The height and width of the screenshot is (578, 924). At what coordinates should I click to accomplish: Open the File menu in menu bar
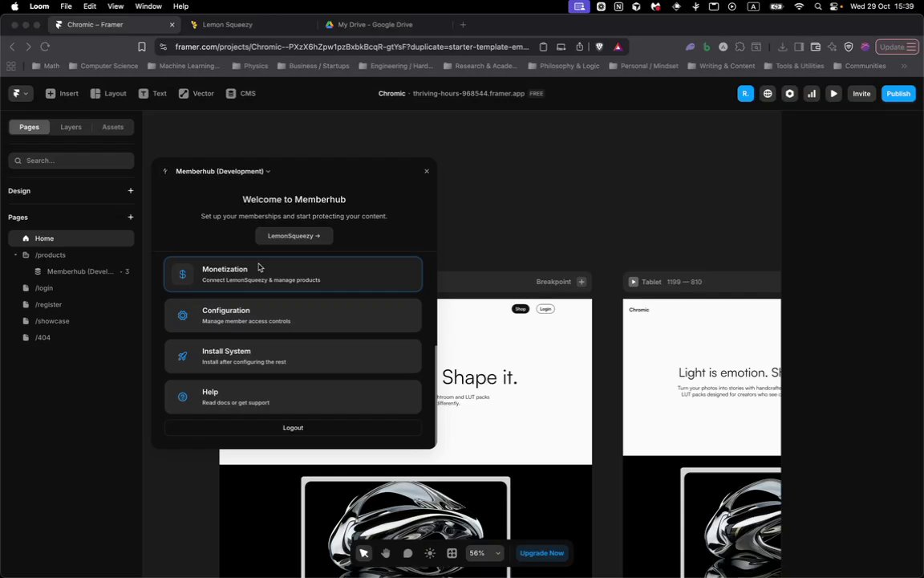pos(66,6)
